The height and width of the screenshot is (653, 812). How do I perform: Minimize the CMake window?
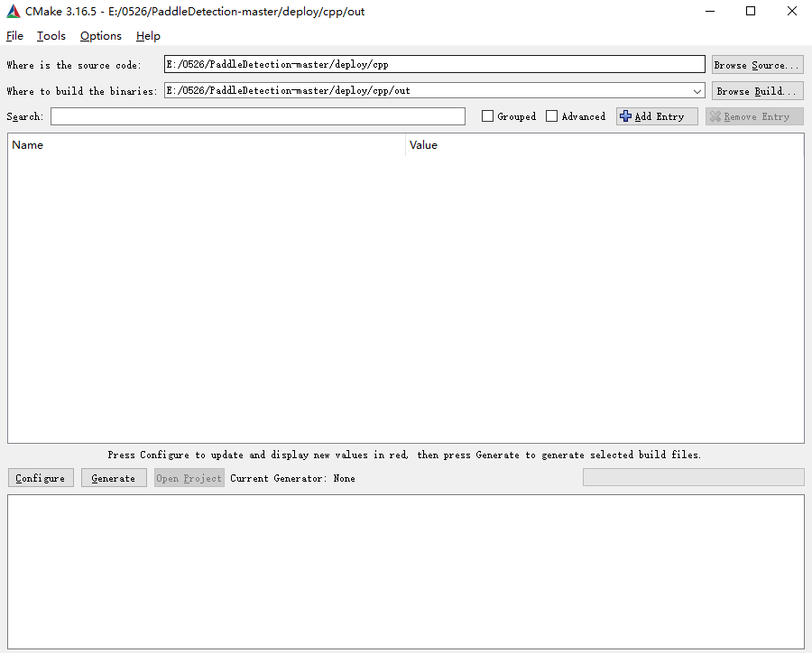pyautogui.click(x=710, y=12)
